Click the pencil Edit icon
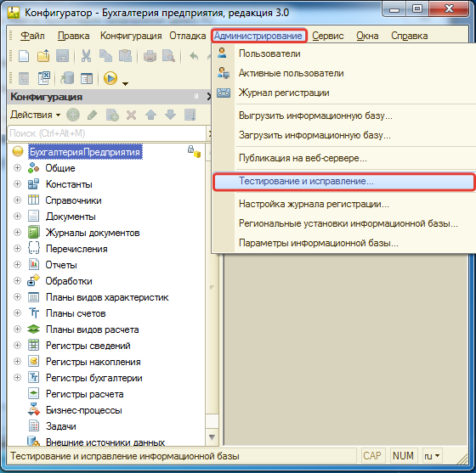 tap(92, 115)
